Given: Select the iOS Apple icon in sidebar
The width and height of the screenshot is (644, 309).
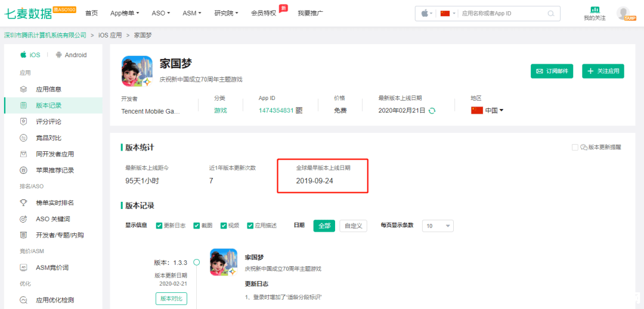Looking at the screenshot, I should point(23,55).
